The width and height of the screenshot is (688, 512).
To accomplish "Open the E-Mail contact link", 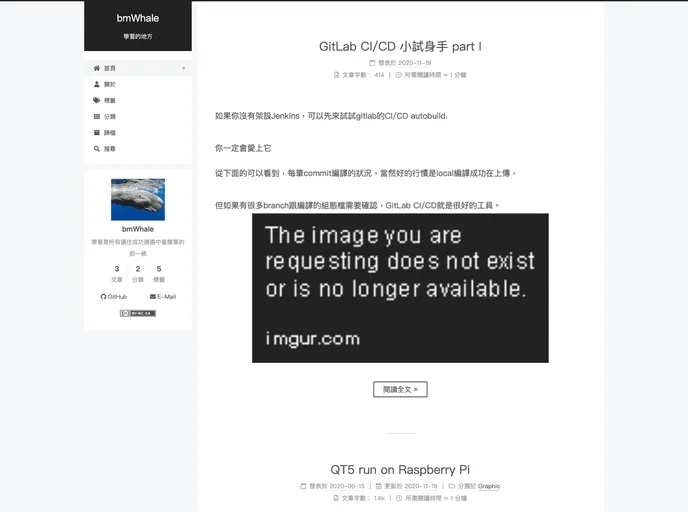I will [163, 297].
